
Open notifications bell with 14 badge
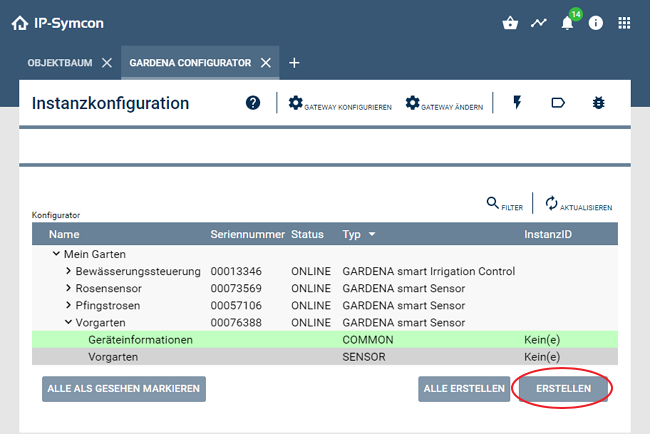click(x=567, y=23)
